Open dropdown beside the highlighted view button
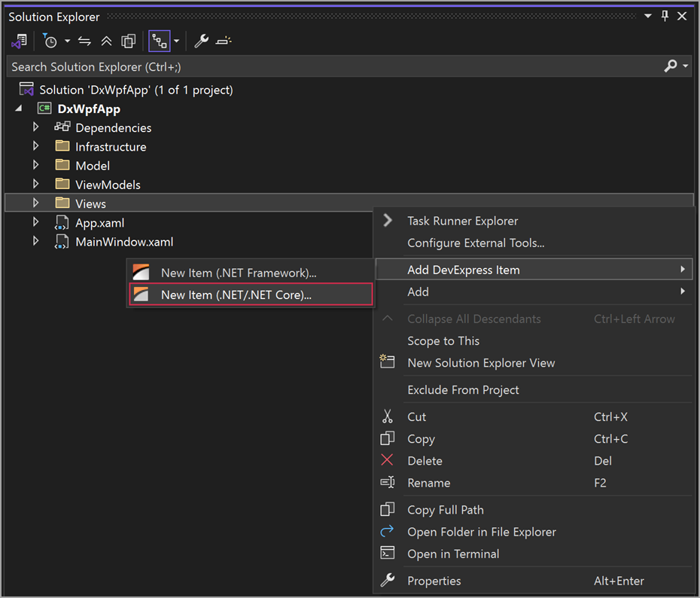This screenshot has width=700, height=598. [177, 41]
